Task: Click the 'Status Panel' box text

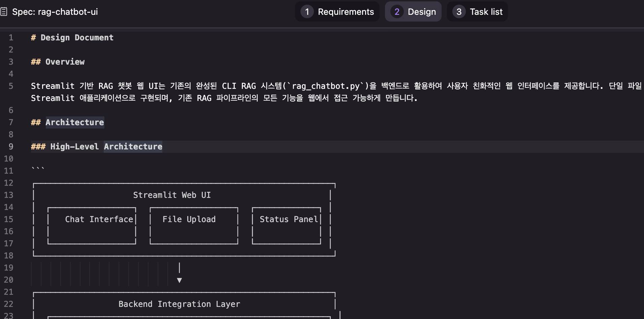Action: 289,219
